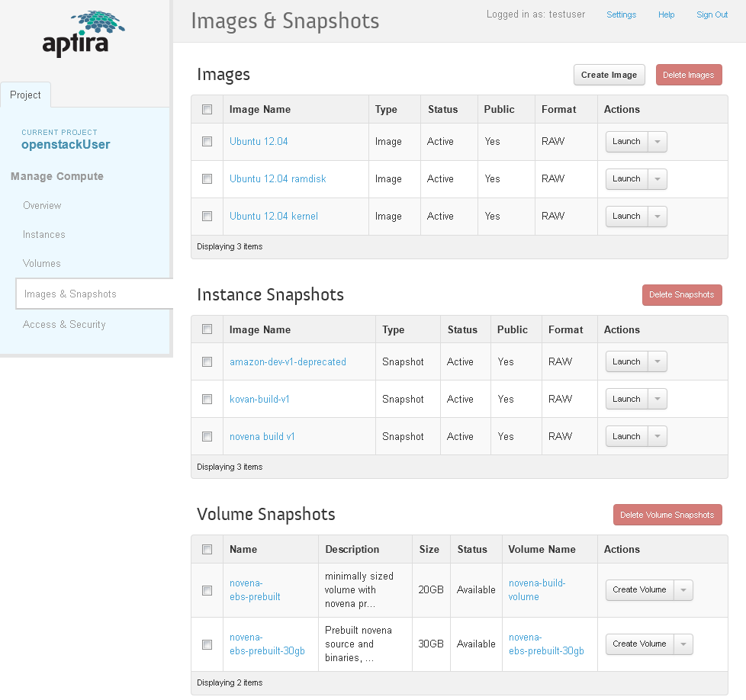Tick the checkbox for Ubuntu 12.04 image

point(207,142)
